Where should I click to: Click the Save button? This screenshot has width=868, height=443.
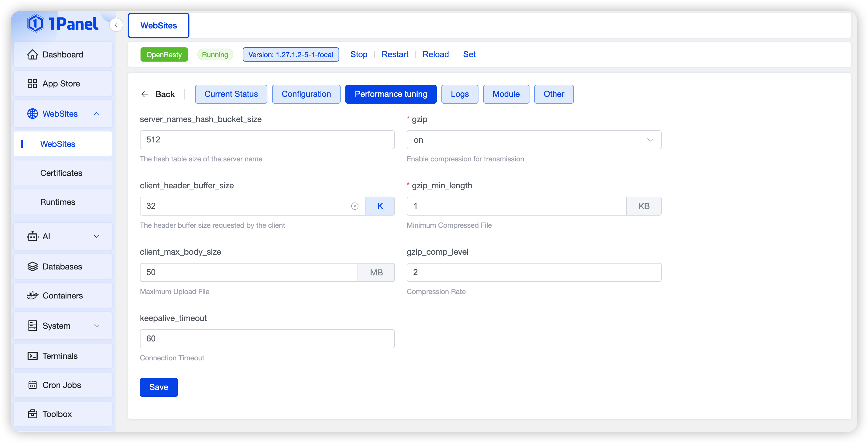pos(158,387)
